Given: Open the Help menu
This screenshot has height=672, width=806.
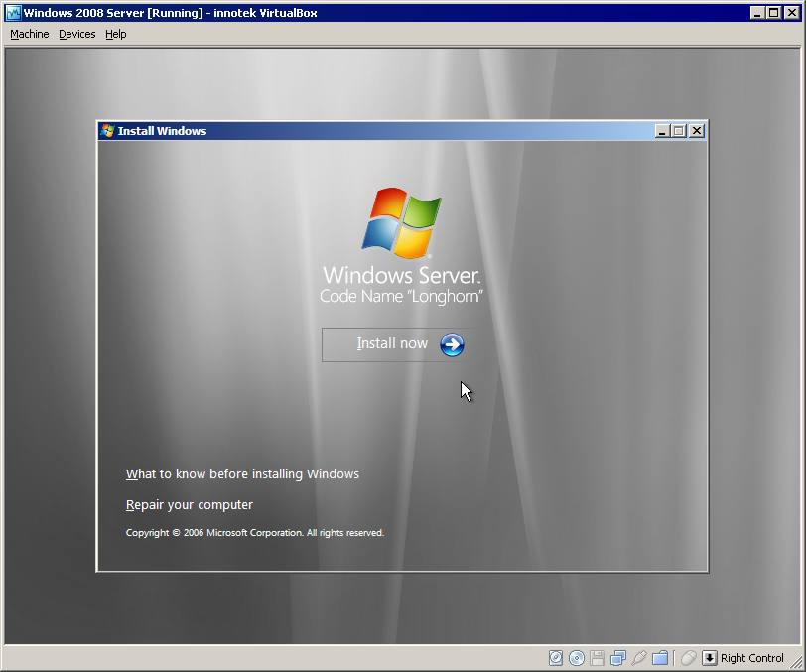Looking at the screenshot, I should click(x=116, y=34).
